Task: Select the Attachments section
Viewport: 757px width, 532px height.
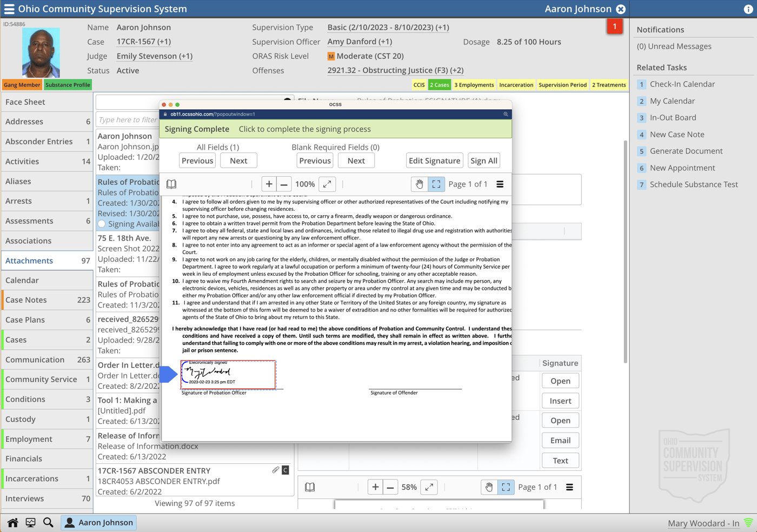Action: pos(47,261)
